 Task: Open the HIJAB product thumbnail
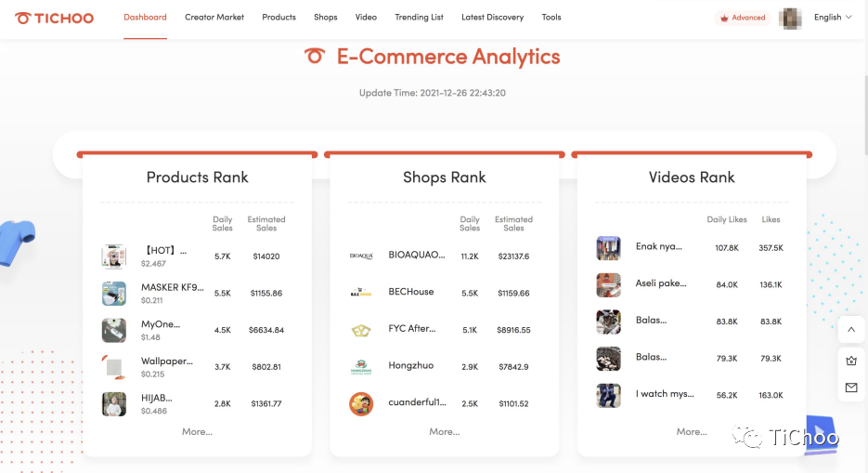pyautogui.click(x=114, y=403)
